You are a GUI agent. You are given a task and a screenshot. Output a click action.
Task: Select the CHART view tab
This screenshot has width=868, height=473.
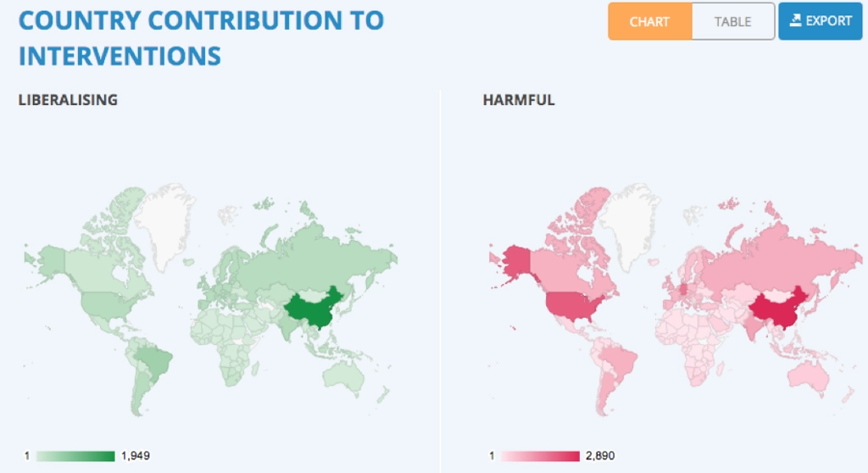pos(649,21)
